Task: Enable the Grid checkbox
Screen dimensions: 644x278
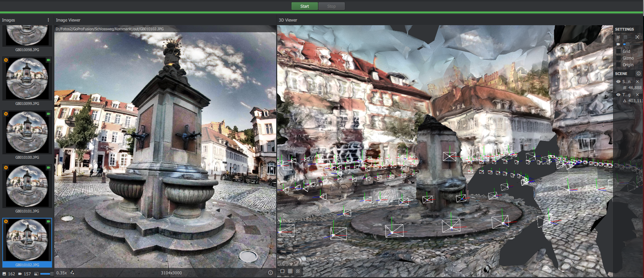Action: [619, 51]
